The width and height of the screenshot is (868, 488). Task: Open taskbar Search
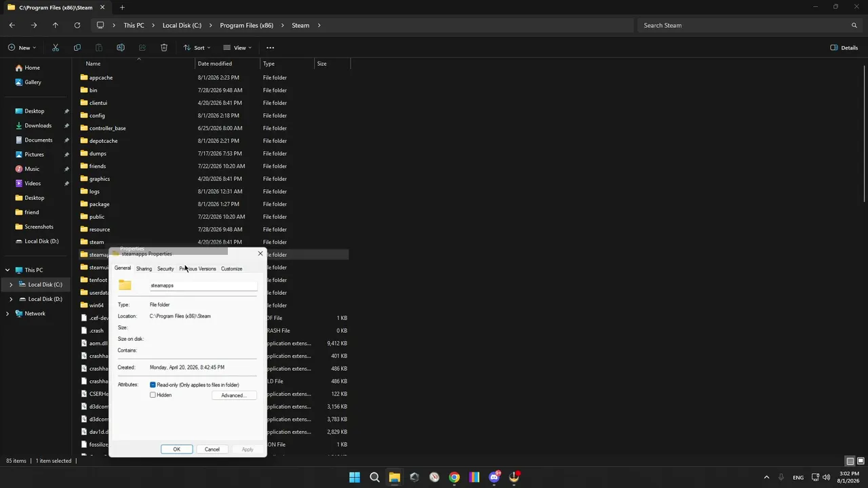[x=374, y=477]
